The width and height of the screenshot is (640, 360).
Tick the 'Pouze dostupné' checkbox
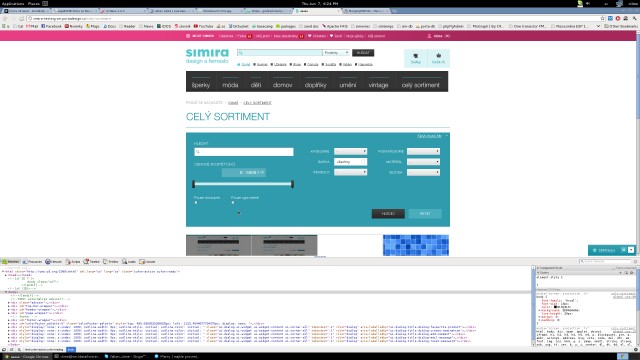tap(196, 202)
